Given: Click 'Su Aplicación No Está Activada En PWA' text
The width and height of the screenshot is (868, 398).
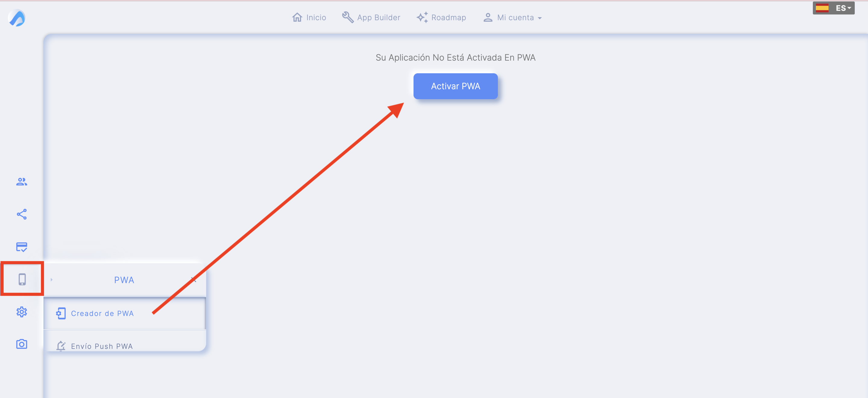Looking at the screenshot, I should pos(456,58).
